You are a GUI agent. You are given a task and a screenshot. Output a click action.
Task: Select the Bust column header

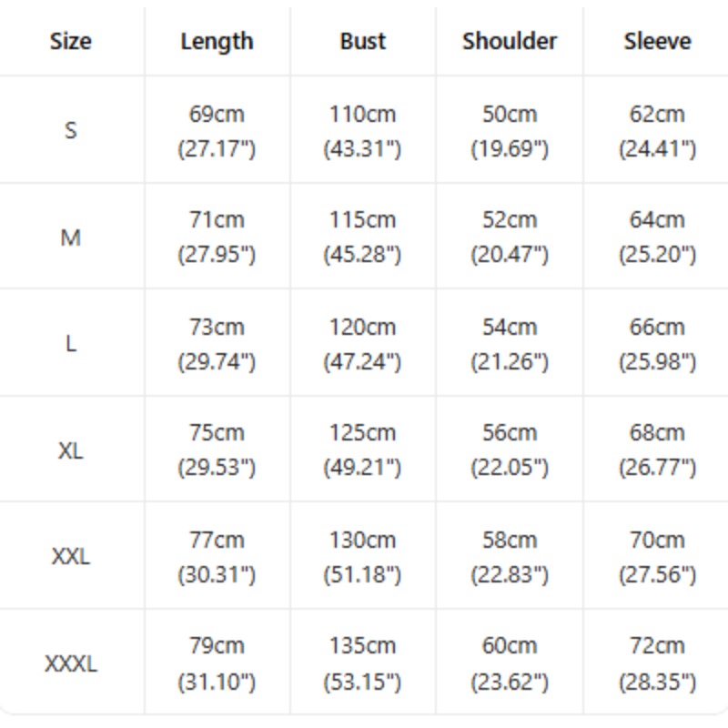click(x=362, y=41)
